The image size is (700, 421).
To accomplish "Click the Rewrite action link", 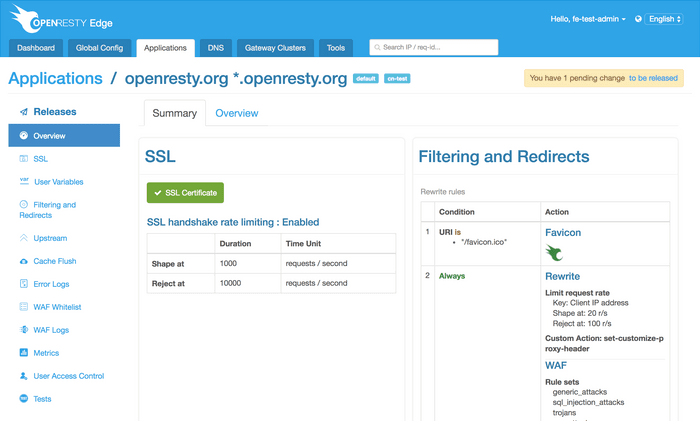I will (562, 276).
